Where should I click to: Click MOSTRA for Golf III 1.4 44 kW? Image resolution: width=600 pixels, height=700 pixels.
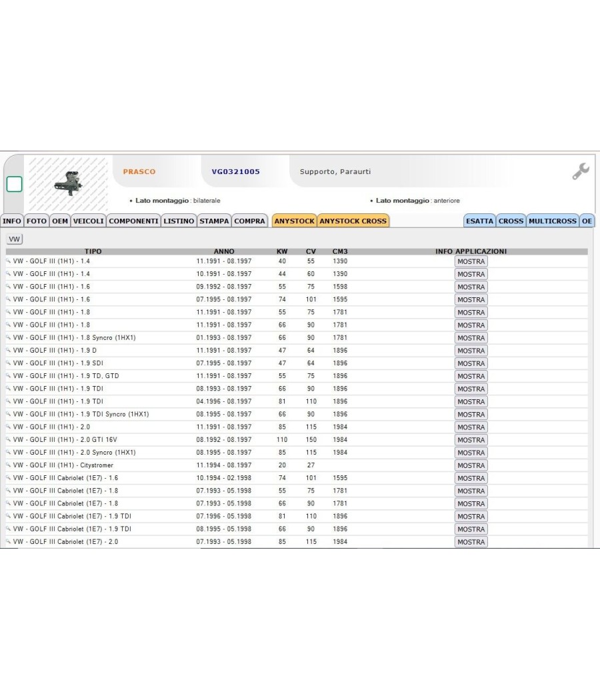point(471,274)
